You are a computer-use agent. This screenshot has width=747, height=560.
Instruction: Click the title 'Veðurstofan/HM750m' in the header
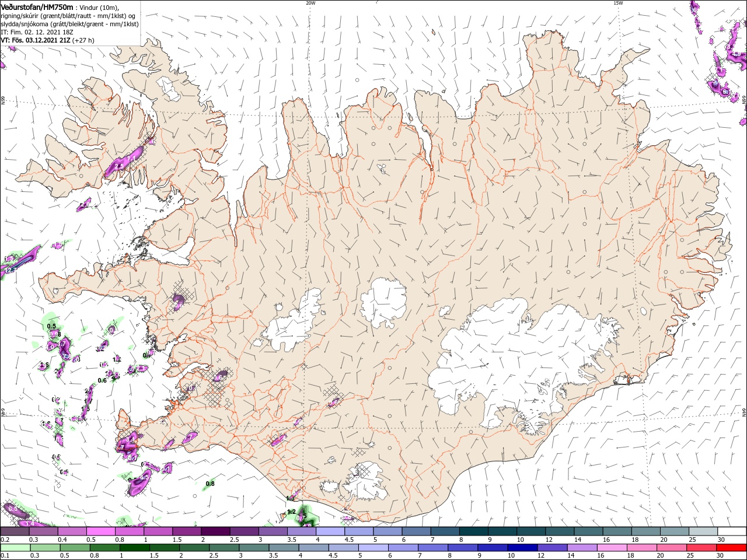tap(37, 6)
